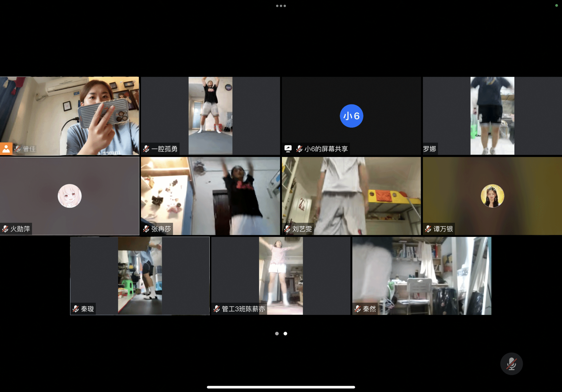Click the orange host icon beside 曾佳
This screenshot has height=392, width=562.
click(x=6, y=149)
